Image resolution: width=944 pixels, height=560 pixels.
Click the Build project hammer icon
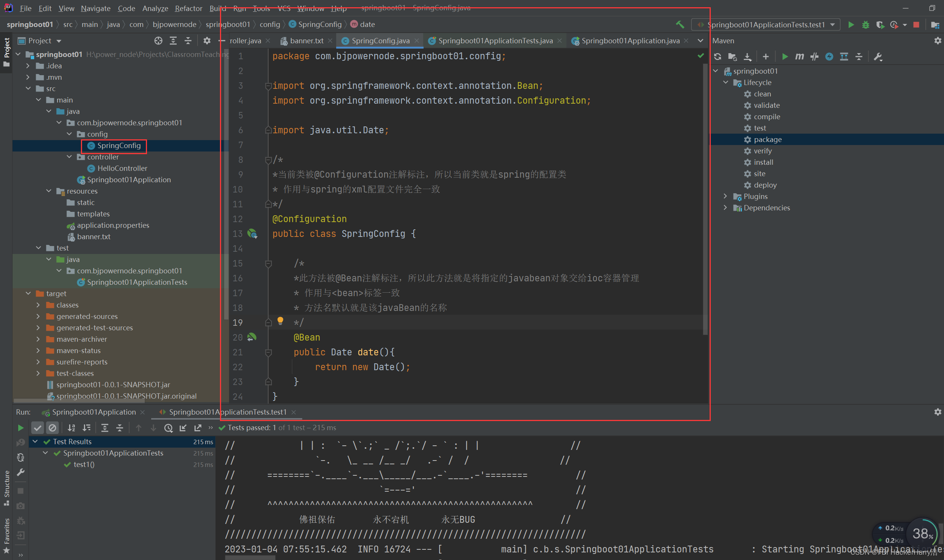click(680, 25)
